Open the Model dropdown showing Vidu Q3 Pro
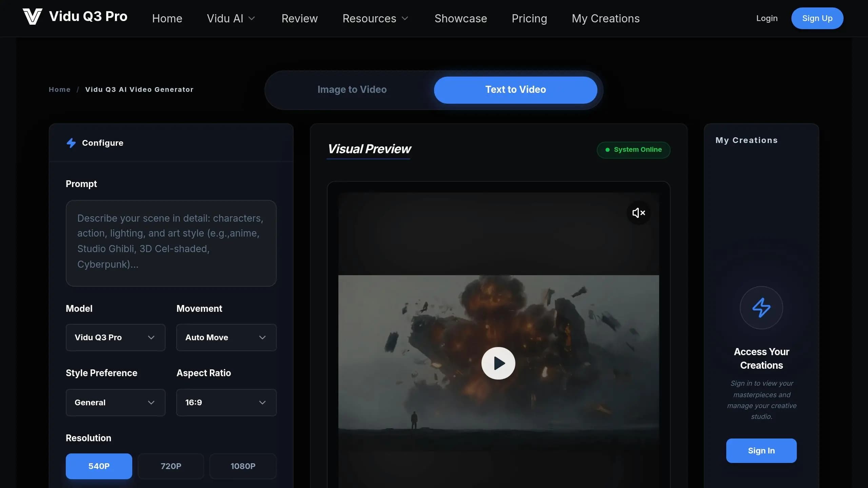Screen dimensions: 868x488 pyautogui.click(x=115, y=338)
